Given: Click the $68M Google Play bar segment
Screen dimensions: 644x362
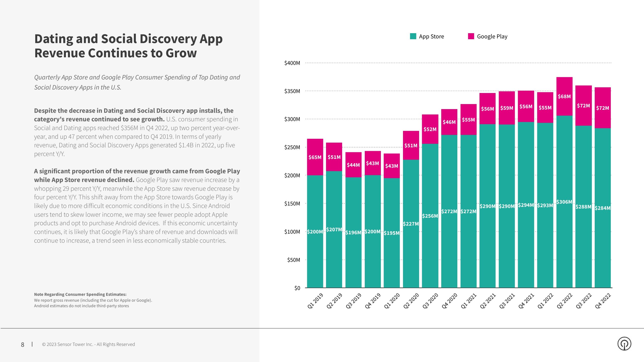Looking at the screenshot, I should coord(564,97).
